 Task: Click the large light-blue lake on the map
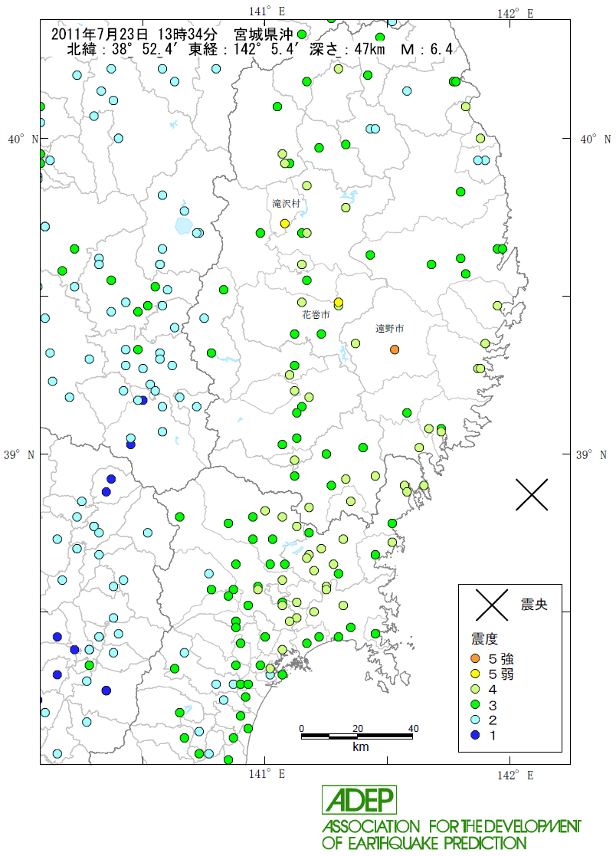[x=184, y=225]
